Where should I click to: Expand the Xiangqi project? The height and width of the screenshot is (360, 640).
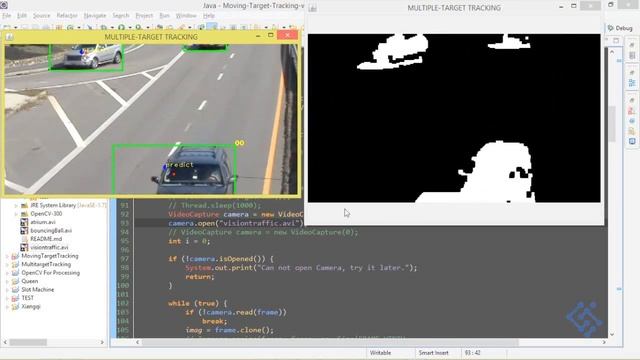[7, 306]
